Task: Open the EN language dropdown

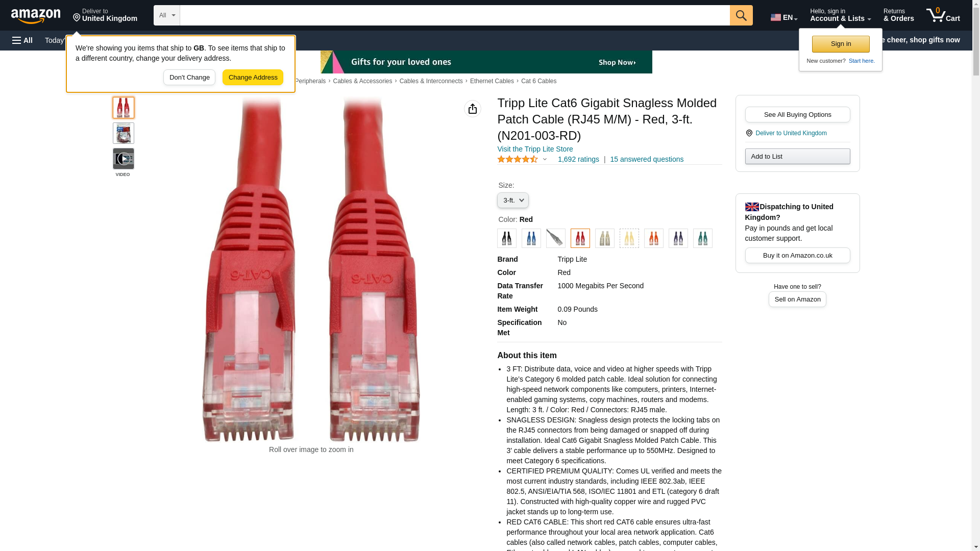Action: click(784, 17)
